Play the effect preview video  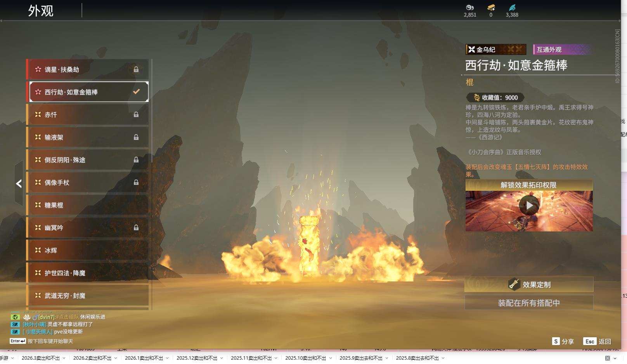pos(529,205)
